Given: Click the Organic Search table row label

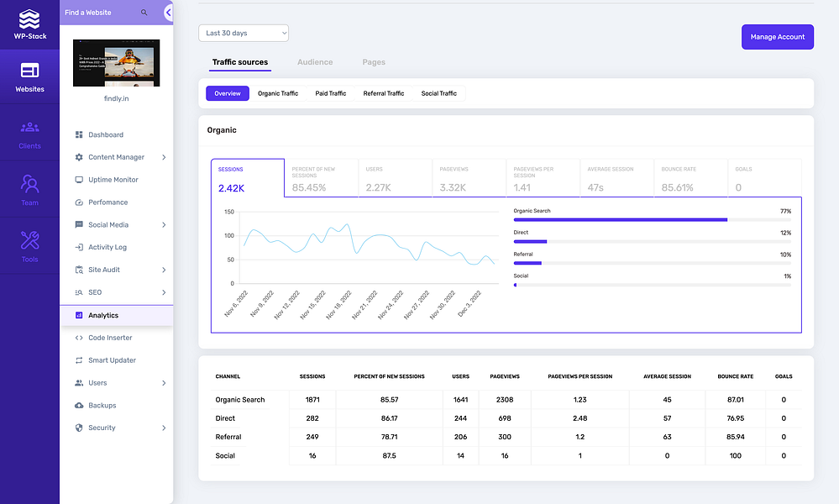Looking at the screenshot, I should tap(239, 400).
